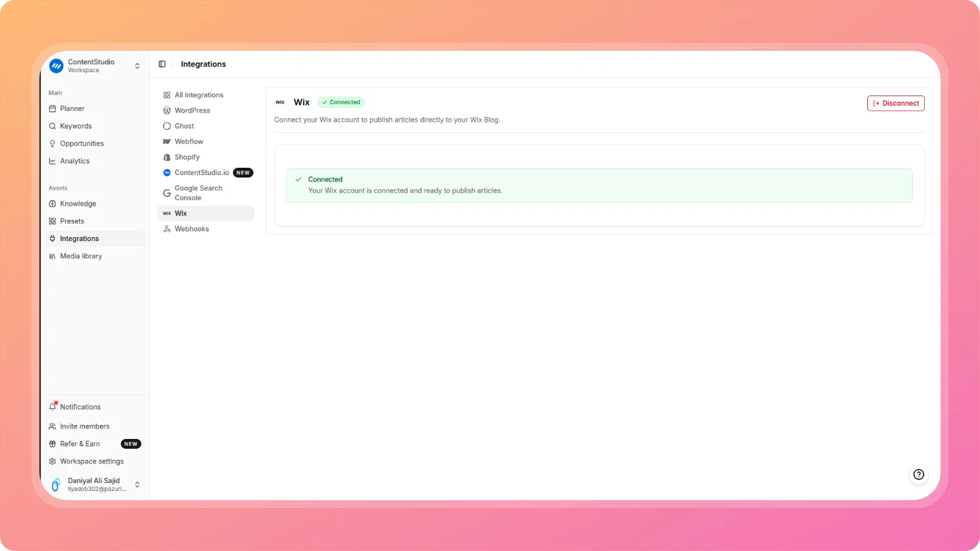Click the Shopify bag icon

click(167, 157)
